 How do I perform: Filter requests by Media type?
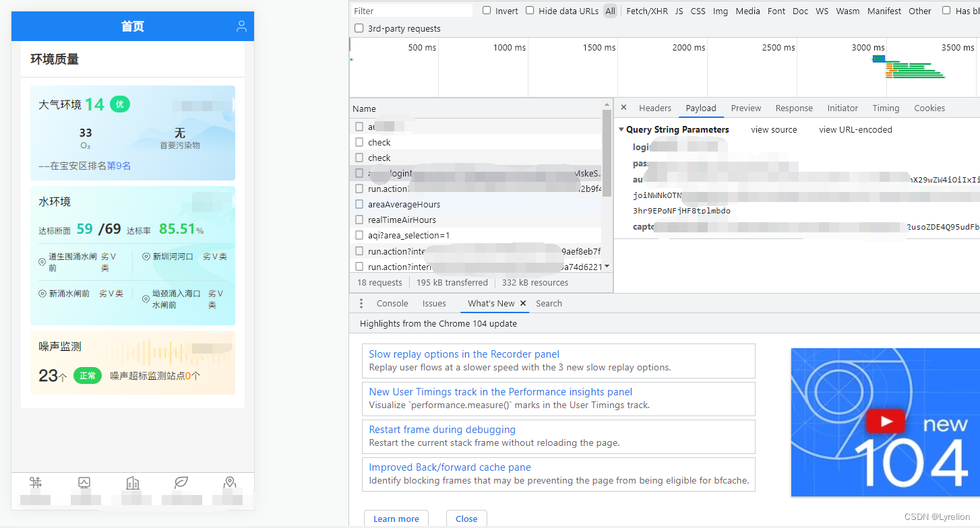(x=748, y=11)
